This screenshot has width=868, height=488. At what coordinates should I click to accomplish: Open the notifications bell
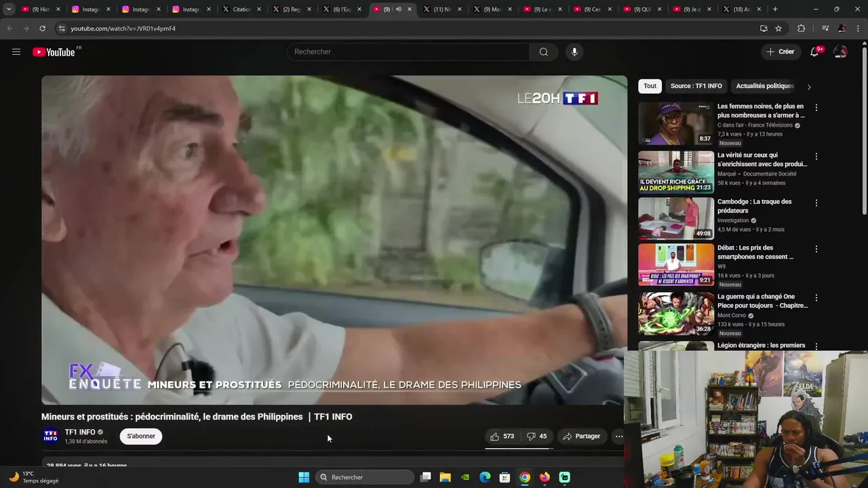[815, 52]
